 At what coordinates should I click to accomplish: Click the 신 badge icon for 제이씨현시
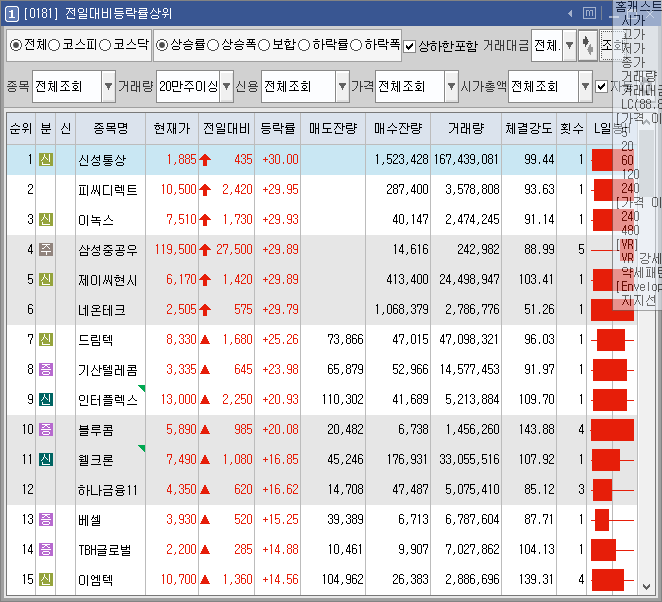tap(46, 279)
